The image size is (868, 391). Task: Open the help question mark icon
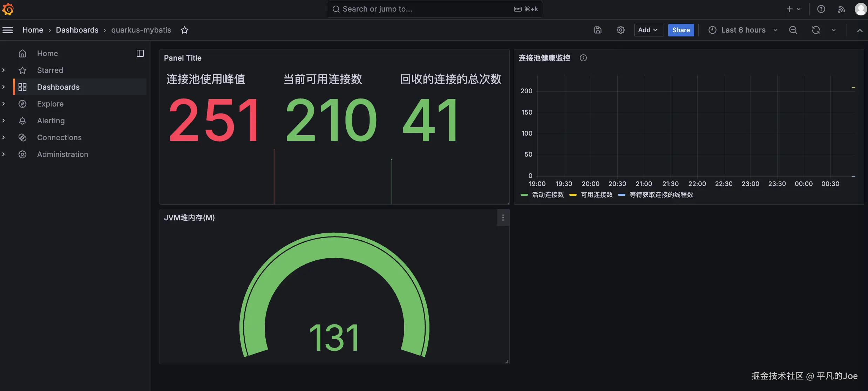[821, 9]
